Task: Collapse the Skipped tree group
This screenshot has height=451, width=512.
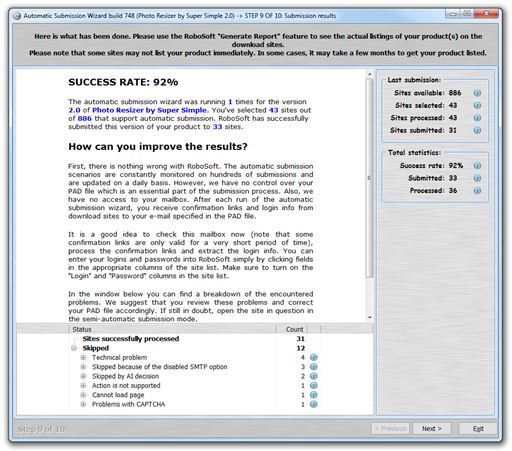Action: tap(74, 348)
